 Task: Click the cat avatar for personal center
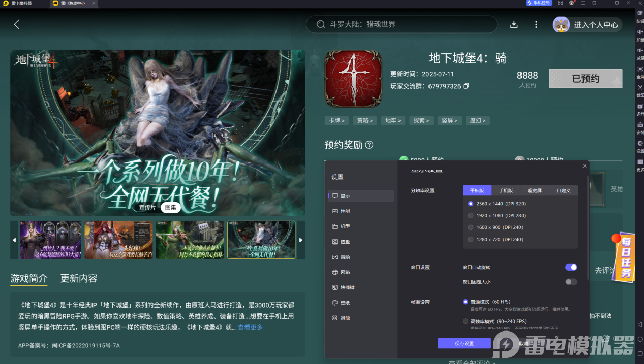[x=561, y=24]
